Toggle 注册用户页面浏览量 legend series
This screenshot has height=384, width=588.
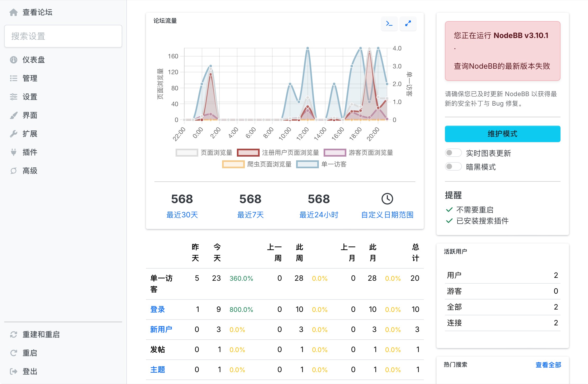coord(278,153)
